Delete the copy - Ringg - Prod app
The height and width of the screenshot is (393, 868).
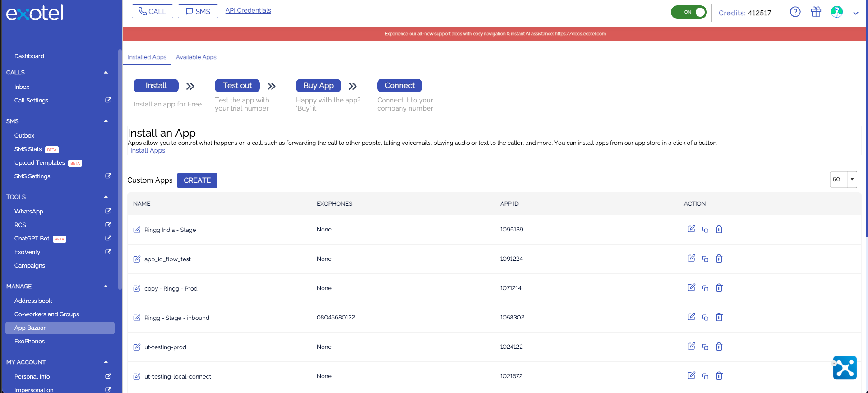(719, 288)
